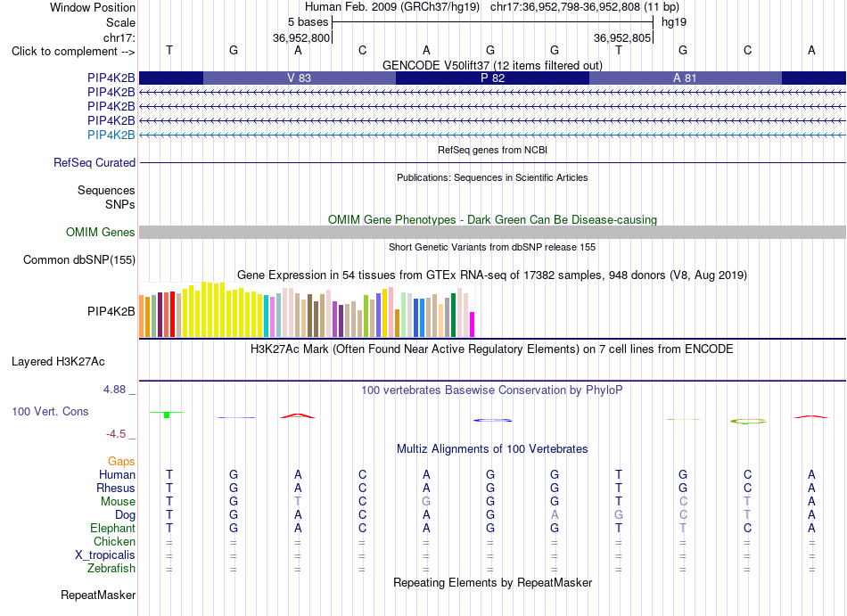Open 'GENCODE V50lift37 (12 items filtered out)' track title
Image resolution: width=847 pixels, height=616 pixels.
492,65
